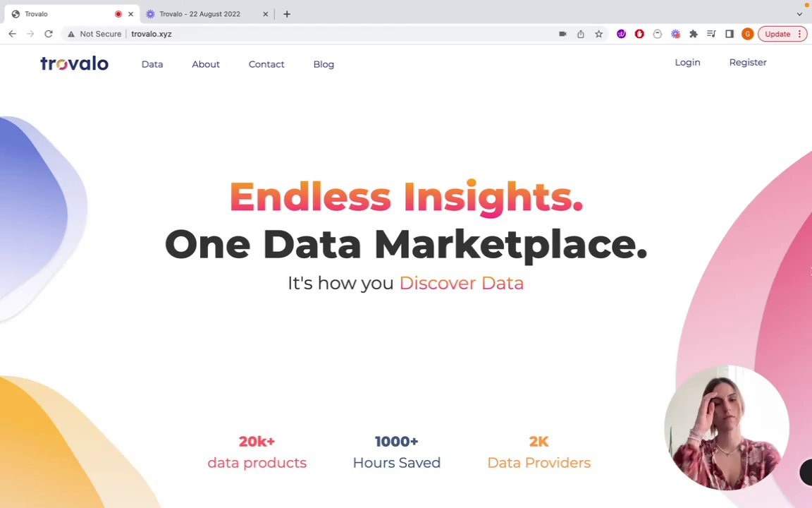Open the Not Secure warning icon
The height and width of the screenshot is (508, 812).
coord(71,34)
